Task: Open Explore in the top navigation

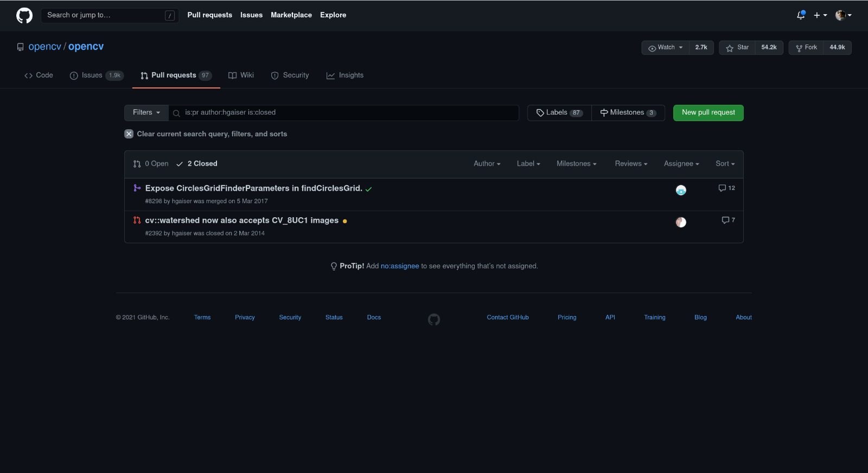Action: tap(333, 15)
